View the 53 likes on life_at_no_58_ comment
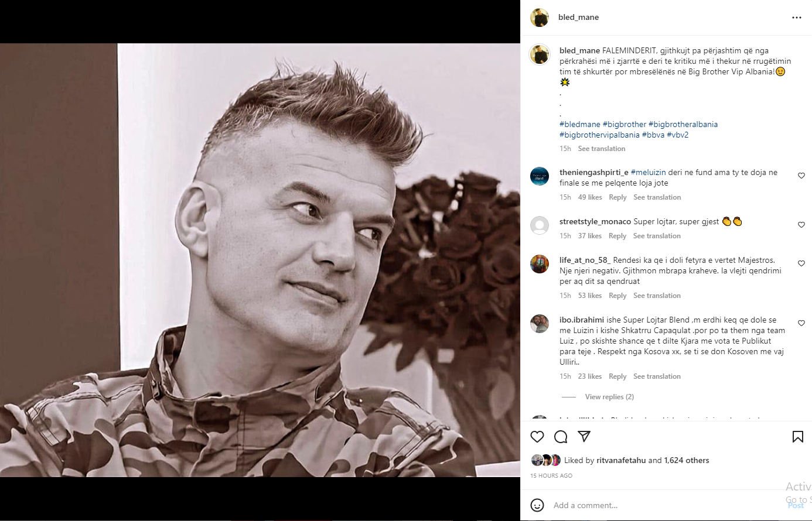 [x=590, y=296]
